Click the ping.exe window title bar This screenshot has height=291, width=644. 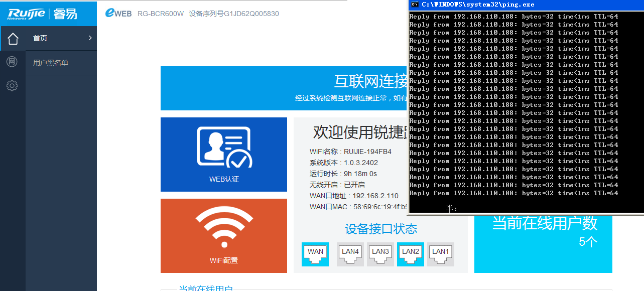click(x=526, y=5)
